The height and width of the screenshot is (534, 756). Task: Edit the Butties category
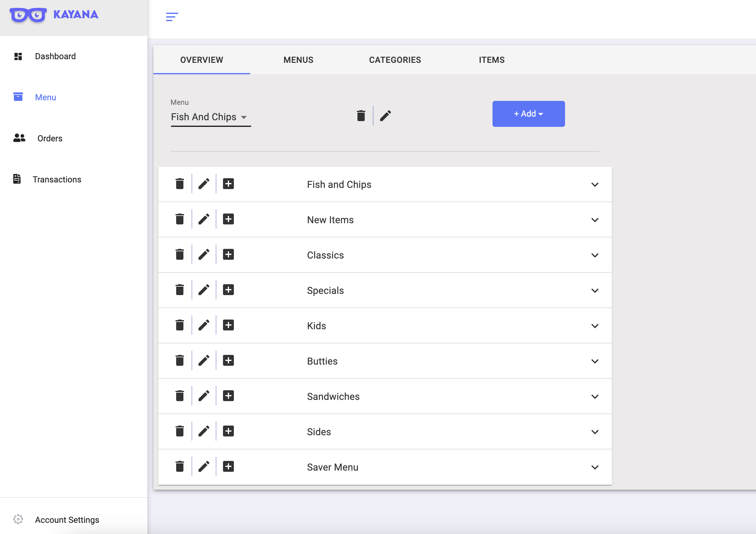204,360
